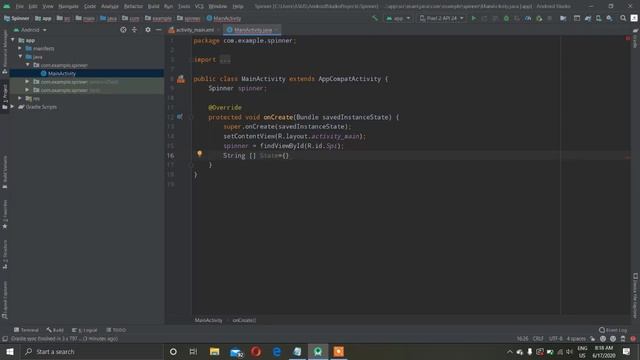Click the Android Studio logo icon in title bar
The width and height of the screenshot is (640, 360).
(7, 6)
